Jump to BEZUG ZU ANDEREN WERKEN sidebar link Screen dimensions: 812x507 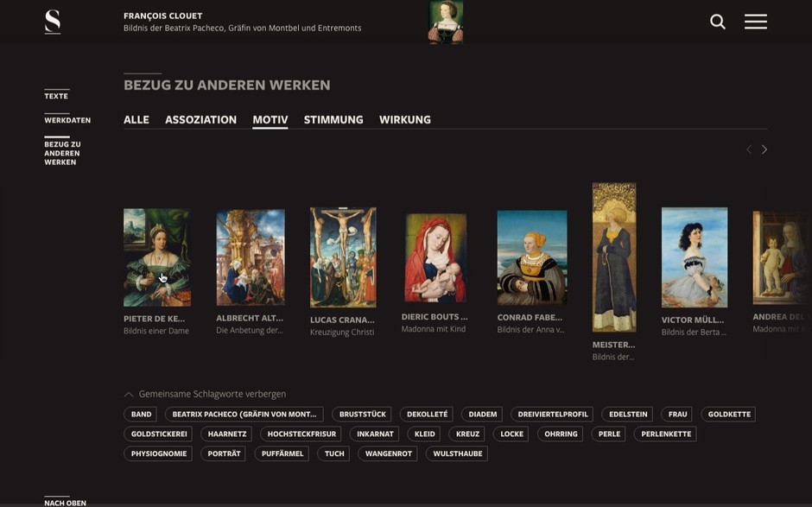pos(62,153)
